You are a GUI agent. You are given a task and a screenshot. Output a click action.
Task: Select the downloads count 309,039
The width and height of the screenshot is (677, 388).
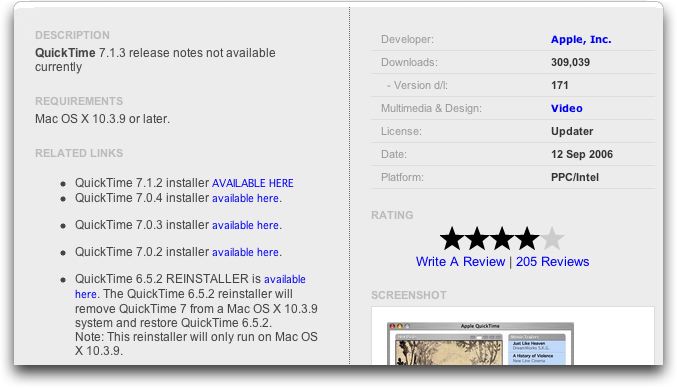(570, 62)
